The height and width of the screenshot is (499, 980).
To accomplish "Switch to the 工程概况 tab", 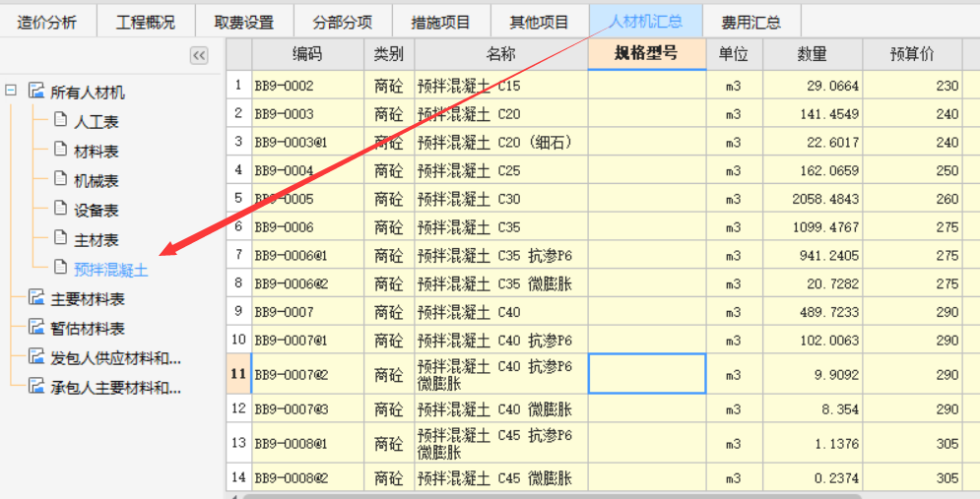I will pyautogui.click(x=146, y=21).
